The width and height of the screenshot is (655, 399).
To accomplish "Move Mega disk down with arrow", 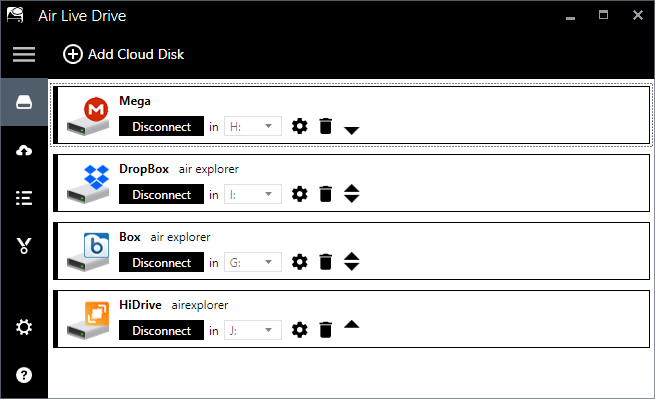I will (x=351, y=131).
